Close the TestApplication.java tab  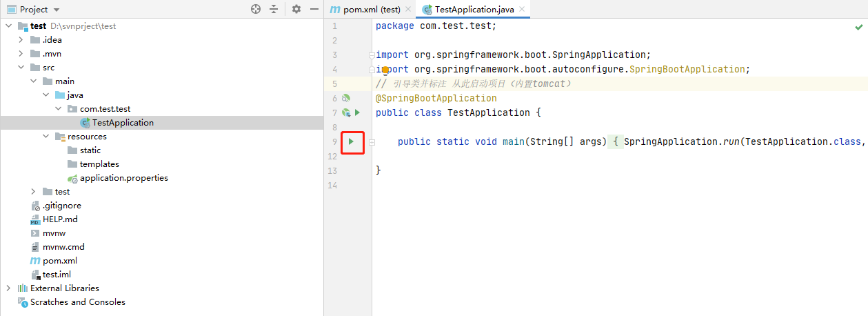(521, 10)
